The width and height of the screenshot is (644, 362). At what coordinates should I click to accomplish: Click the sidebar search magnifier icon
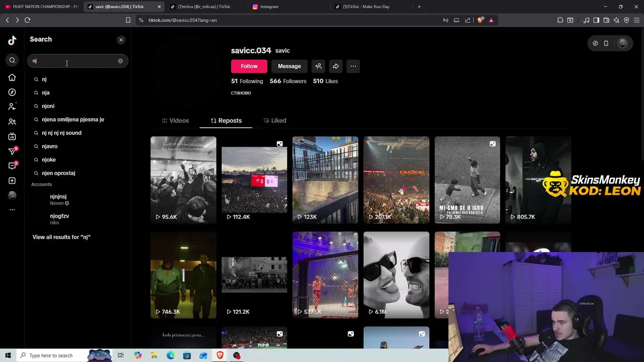coord(12,60)
